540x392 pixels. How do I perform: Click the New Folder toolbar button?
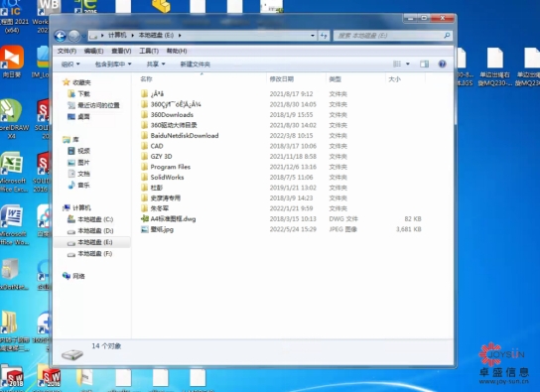pos(195,65)
